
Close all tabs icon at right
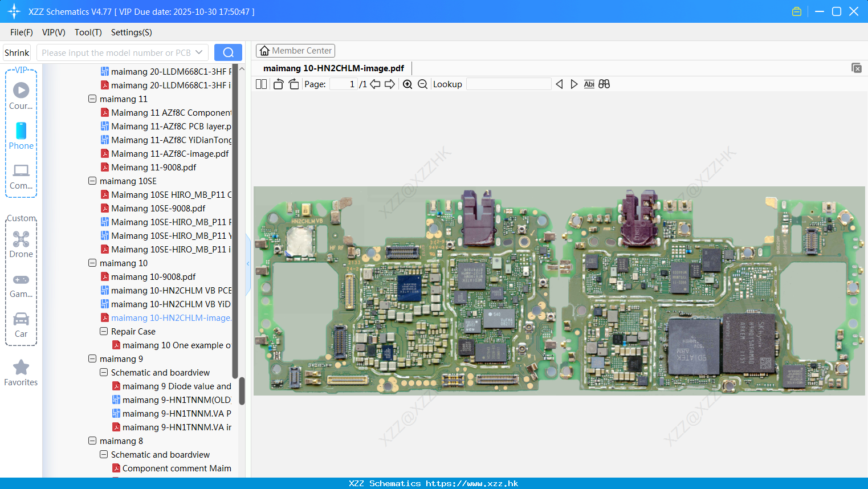(857, 68)
